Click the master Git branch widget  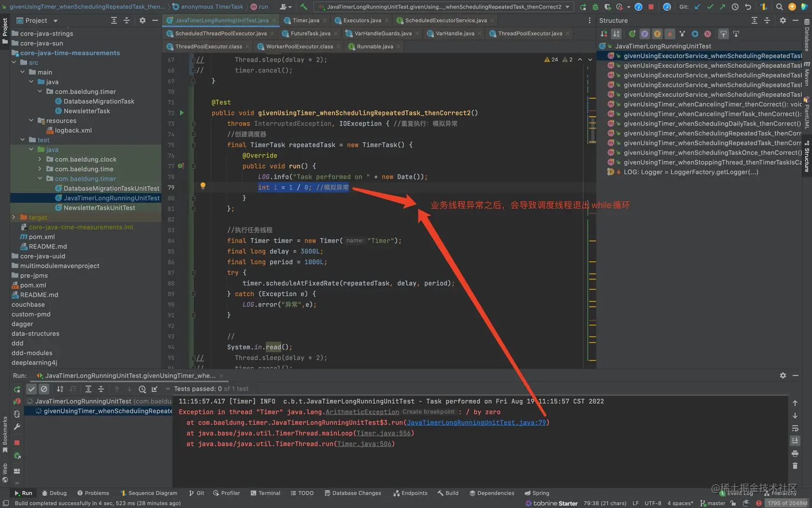point(713,503)
